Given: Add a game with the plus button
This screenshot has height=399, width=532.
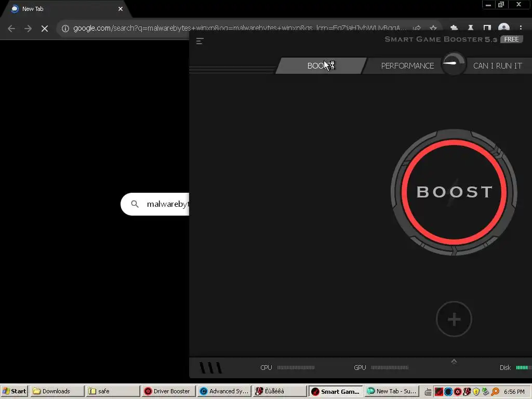Looking at the screenshot, I should [454, 320].
